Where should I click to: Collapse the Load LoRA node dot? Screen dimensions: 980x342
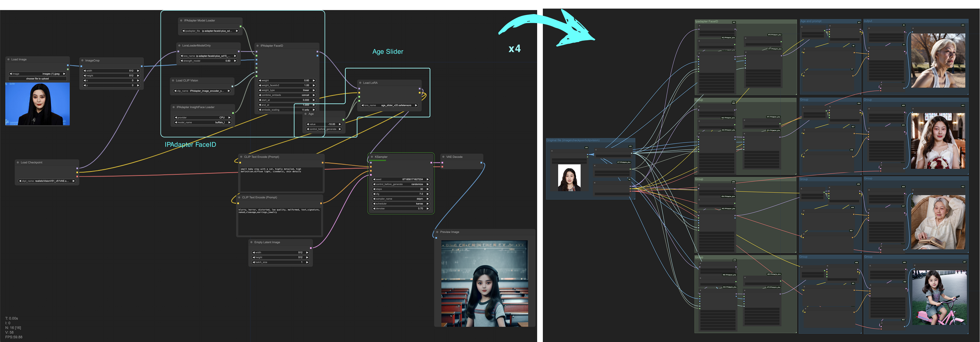(x=360, y=83)
